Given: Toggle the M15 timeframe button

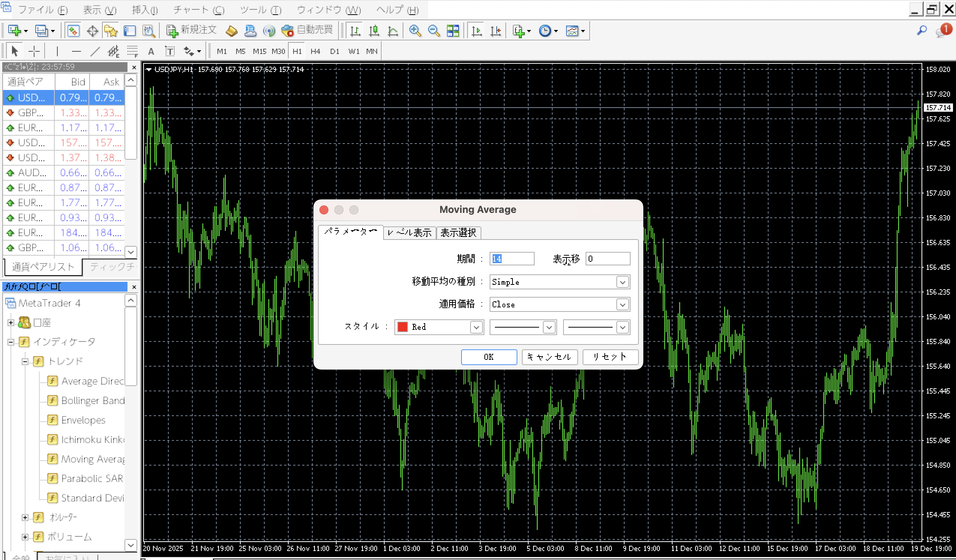Looking at the screenshot, I should point(259,51).
